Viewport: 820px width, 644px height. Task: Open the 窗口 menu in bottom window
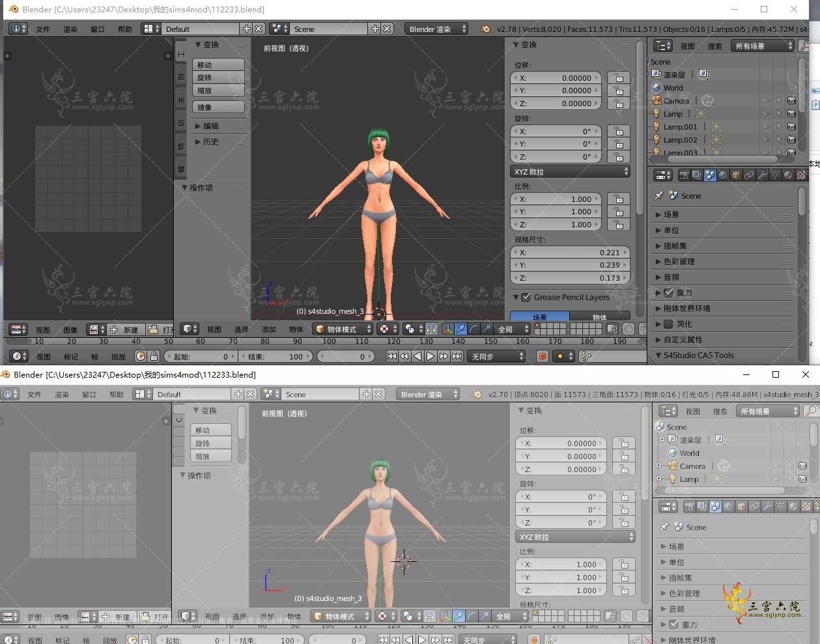[x=89, y=395]
